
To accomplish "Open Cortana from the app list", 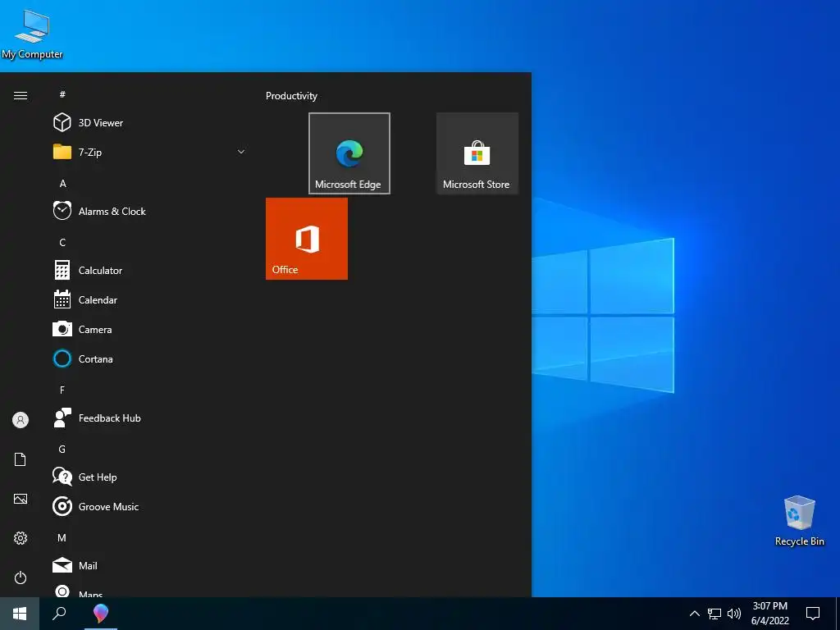I will [x=148, y=359].
